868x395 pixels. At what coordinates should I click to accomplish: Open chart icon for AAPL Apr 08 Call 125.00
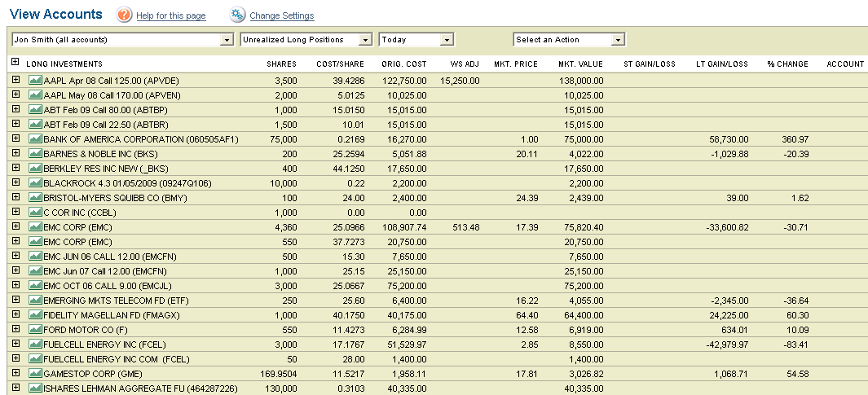click(35, 81)
